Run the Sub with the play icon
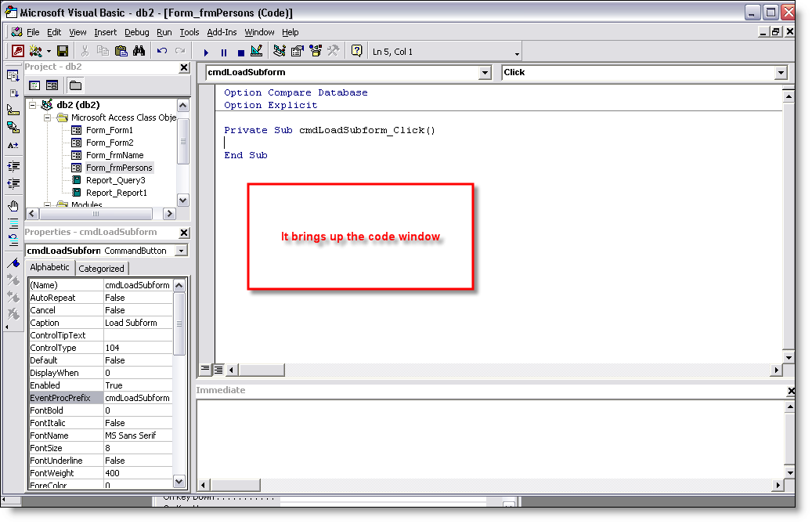The width and height of the screenshot is (812, 524). (206, 52)
